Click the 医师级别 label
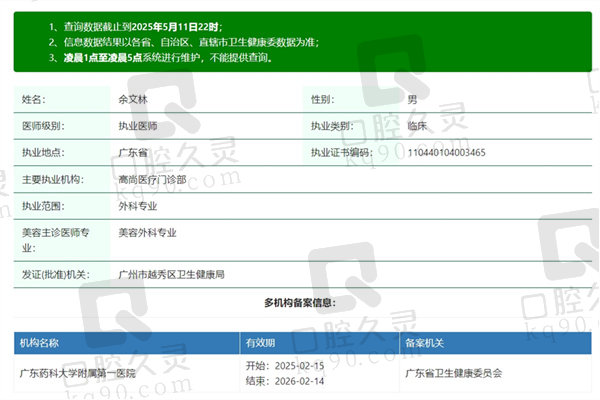The height and width of the screenshot is (400, 600). (x=43, y=126)
